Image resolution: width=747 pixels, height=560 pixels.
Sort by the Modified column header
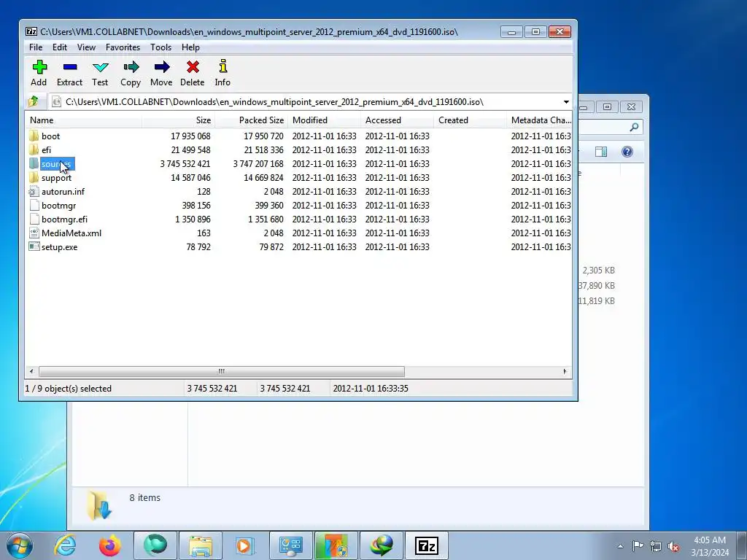click(325, 120)
